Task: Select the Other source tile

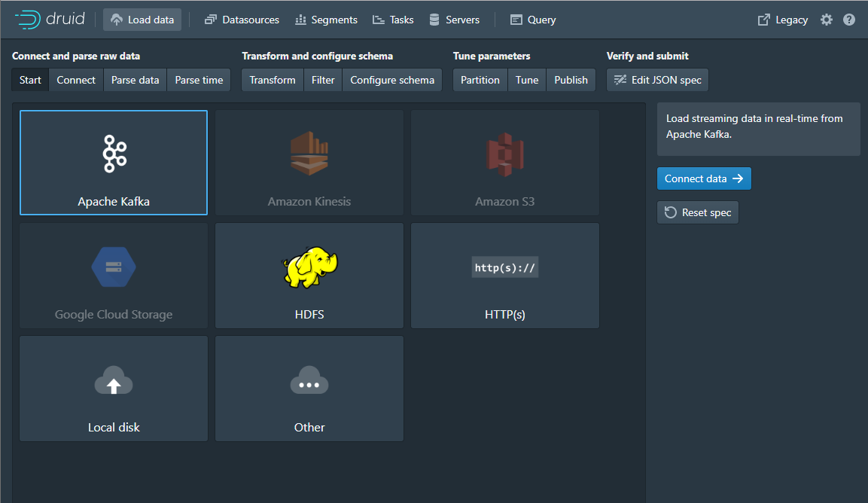Action: (x=309, y=389)
